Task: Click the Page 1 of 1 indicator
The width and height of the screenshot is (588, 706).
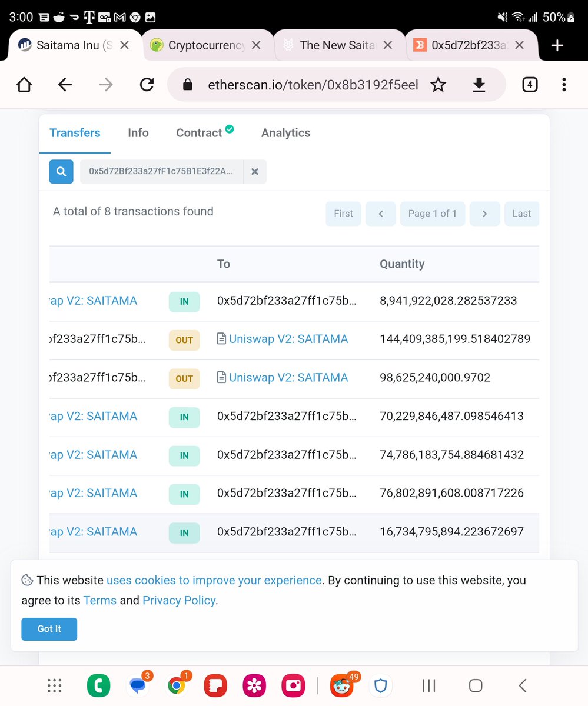Action: pos(432,214)
